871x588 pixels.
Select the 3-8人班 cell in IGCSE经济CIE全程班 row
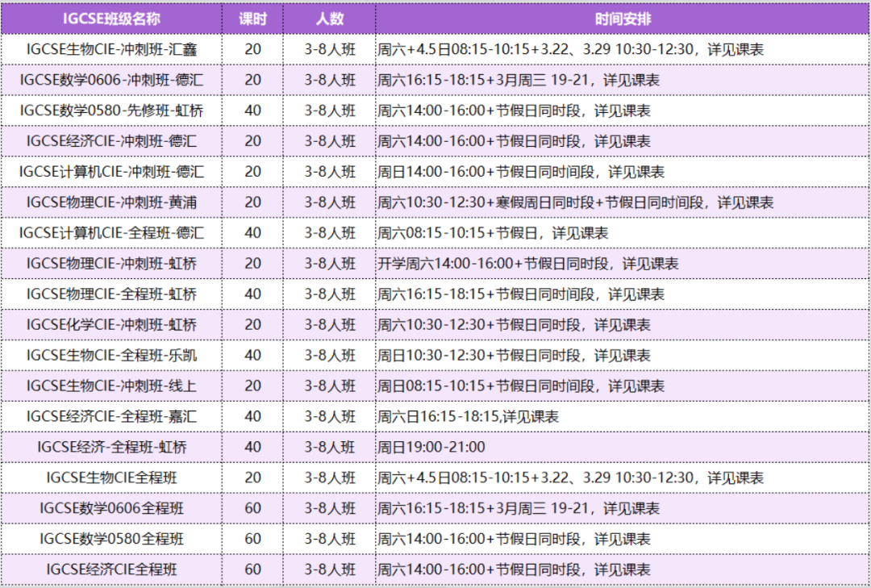[329, 570]
